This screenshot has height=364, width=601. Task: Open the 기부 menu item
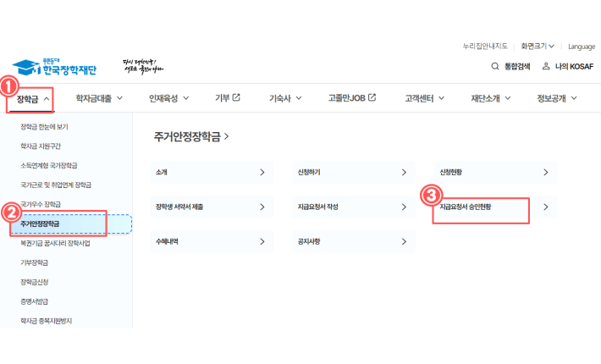(x=228, y=98)
